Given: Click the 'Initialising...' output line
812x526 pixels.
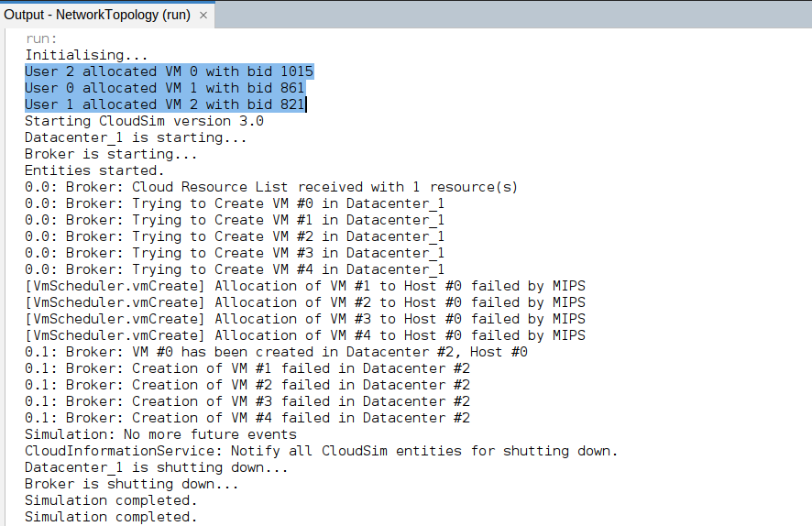Looking at the screenshot, I should [86, 55].
